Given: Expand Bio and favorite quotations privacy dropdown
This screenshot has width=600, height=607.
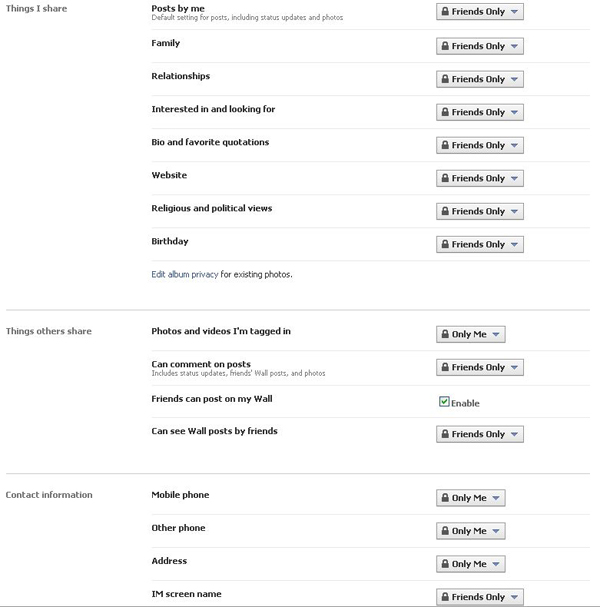Looking at the screenshot, I should (480, 145).
